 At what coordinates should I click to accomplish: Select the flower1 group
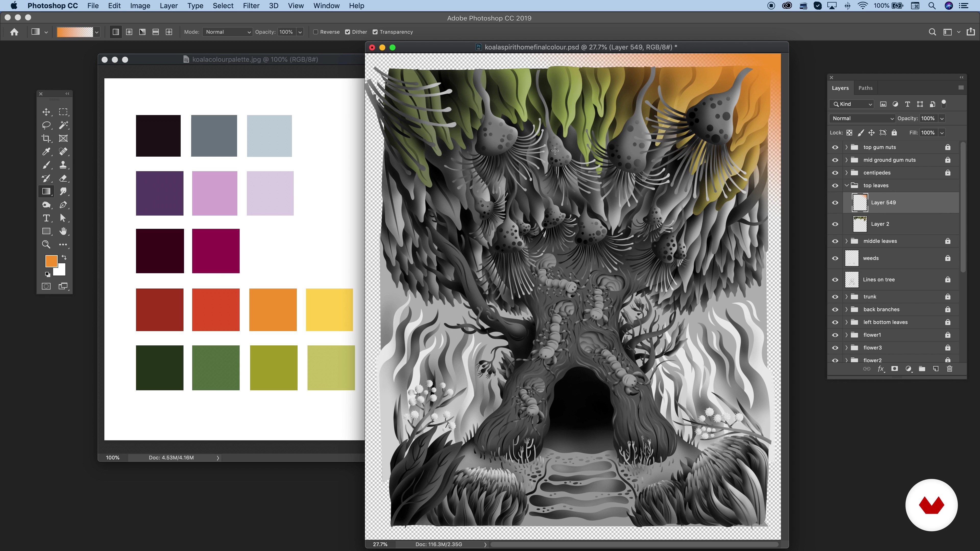tap(893, 335)
